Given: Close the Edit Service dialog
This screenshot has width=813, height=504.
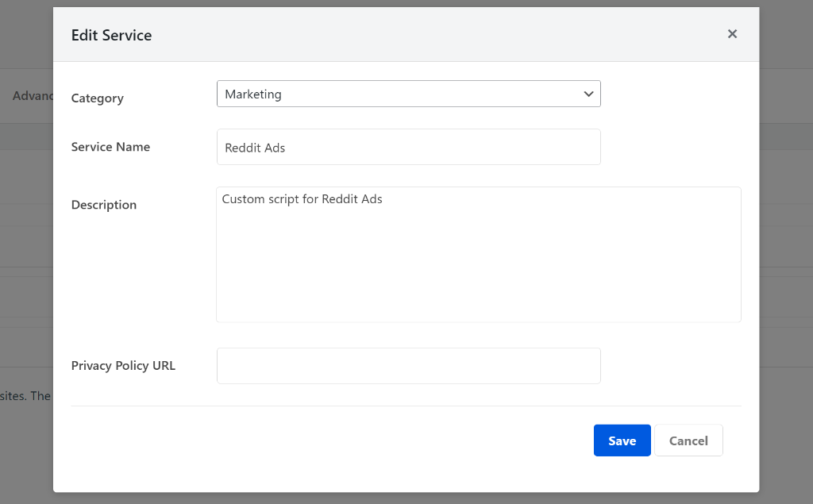Looking at the screenshot, I should [732, 34].
